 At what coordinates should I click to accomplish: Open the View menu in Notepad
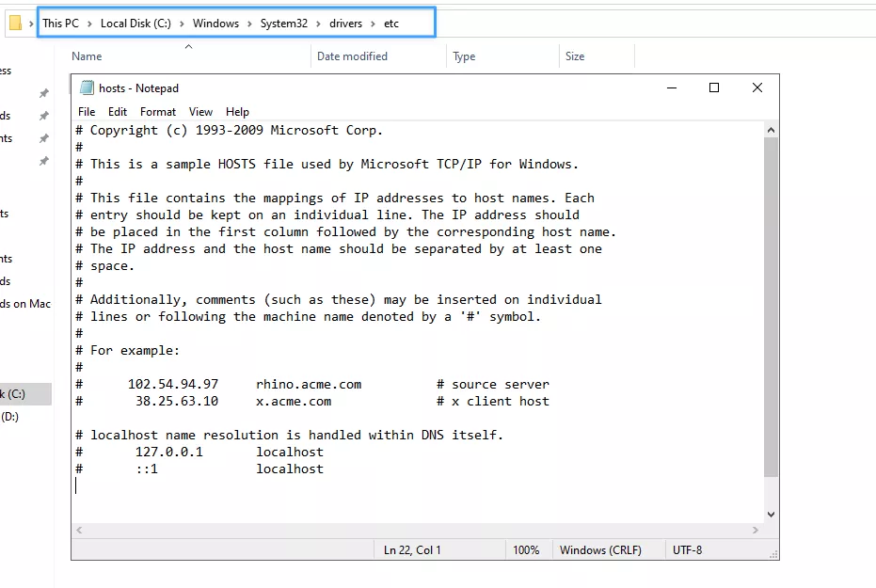click(200, 112)
